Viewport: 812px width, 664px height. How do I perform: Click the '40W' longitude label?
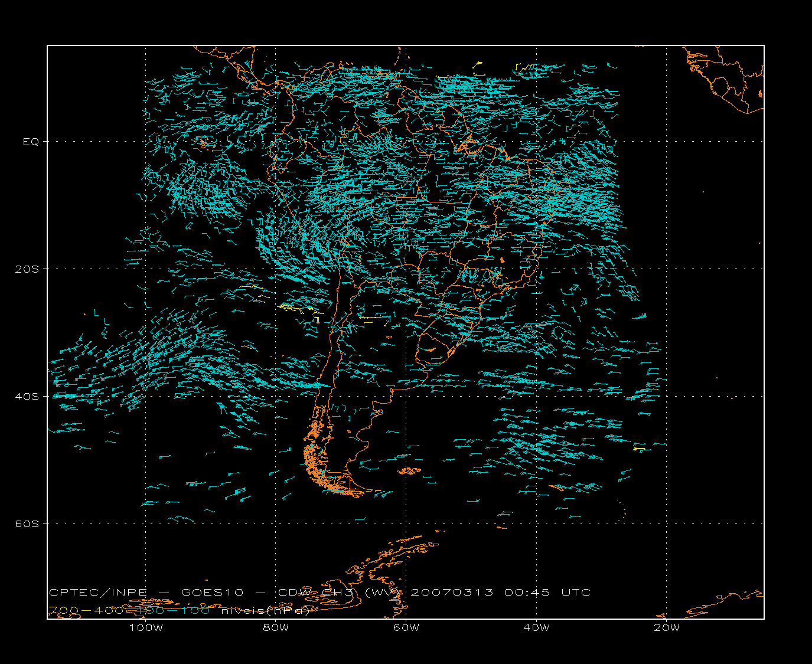click(x=537, y=627)
